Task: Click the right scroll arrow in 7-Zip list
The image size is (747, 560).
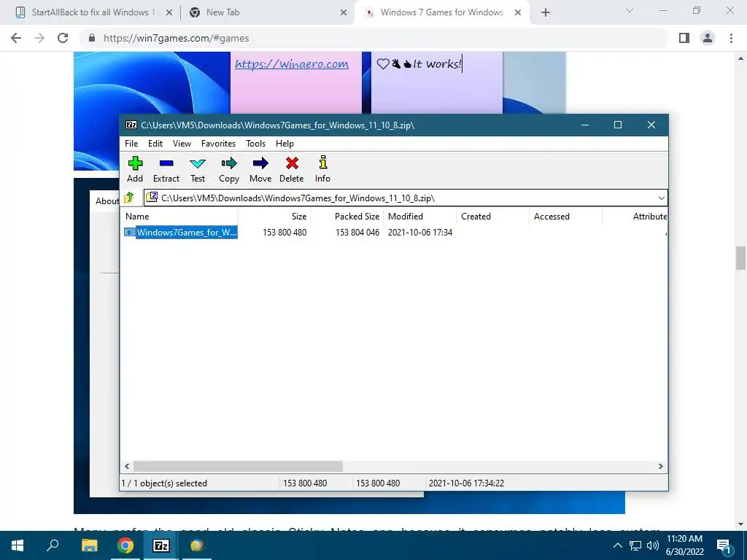Action: (661, 466)
